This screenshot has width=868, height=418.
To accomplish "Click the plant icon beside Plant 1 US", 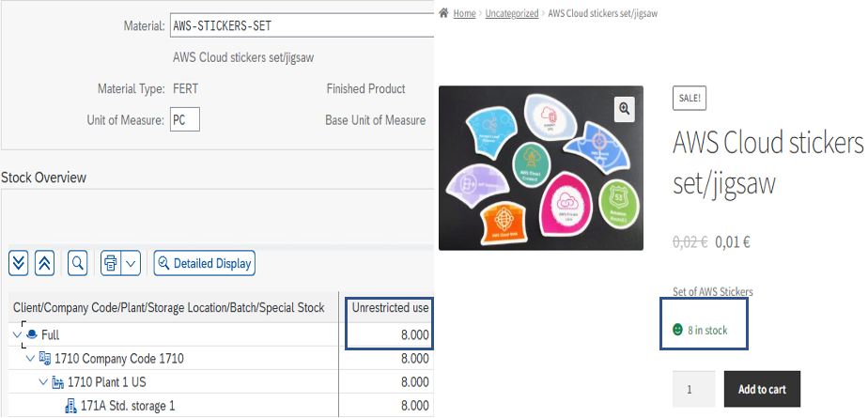I will coord(57,382).
